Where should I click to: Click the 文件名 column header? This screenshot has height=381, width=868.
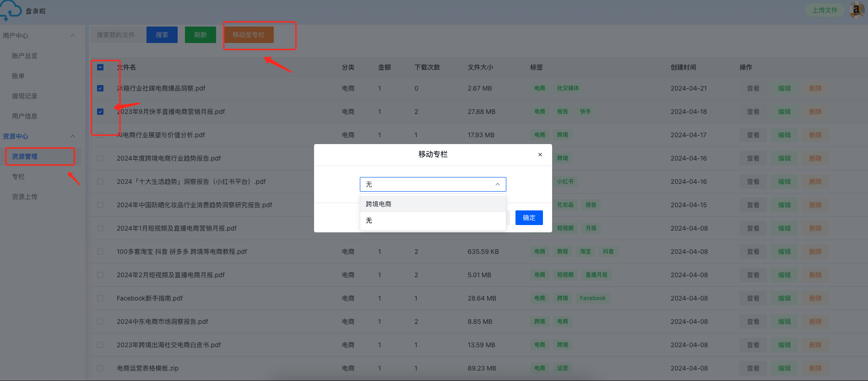click(x=126, y=67)
